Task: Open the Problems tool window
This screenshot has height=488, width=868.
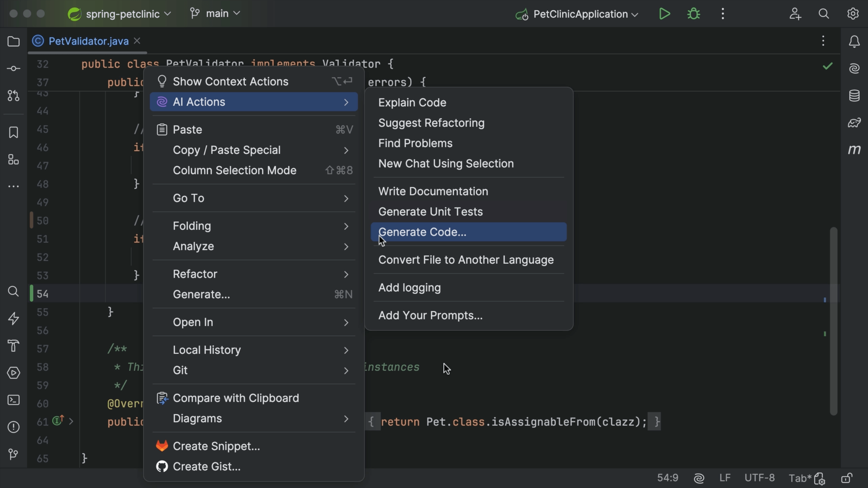Action: coord(13,427)
